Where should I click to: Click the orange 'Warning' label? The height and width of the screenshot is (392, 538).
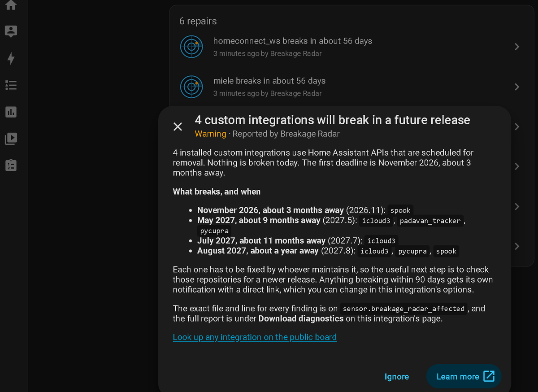tap(210, 134)
